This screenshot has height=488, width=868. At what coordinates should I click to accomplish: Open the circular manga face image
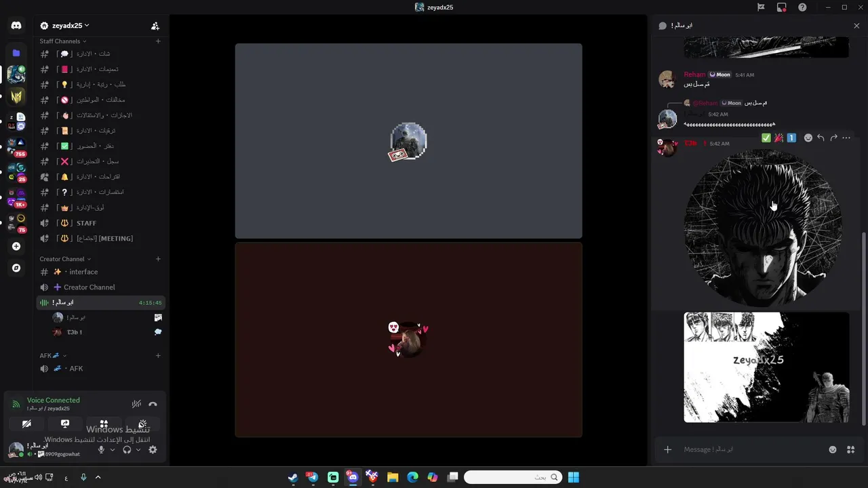pyautogui.click(x=764, y=228)
